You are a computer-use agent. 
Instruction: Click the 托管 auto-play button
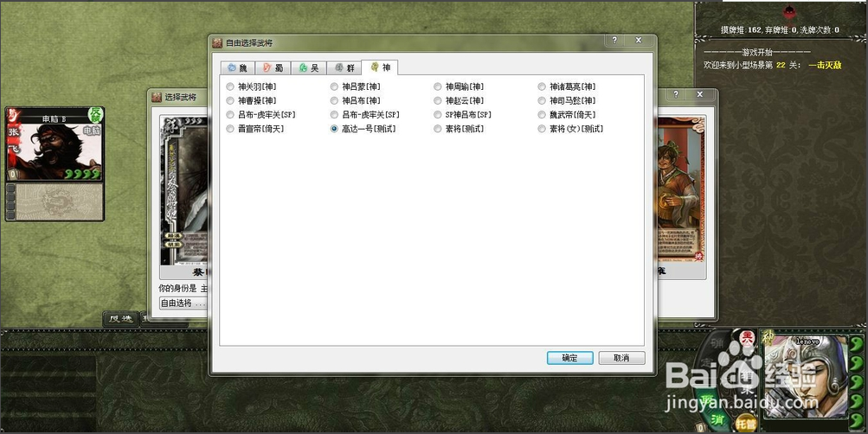[746, 424]
